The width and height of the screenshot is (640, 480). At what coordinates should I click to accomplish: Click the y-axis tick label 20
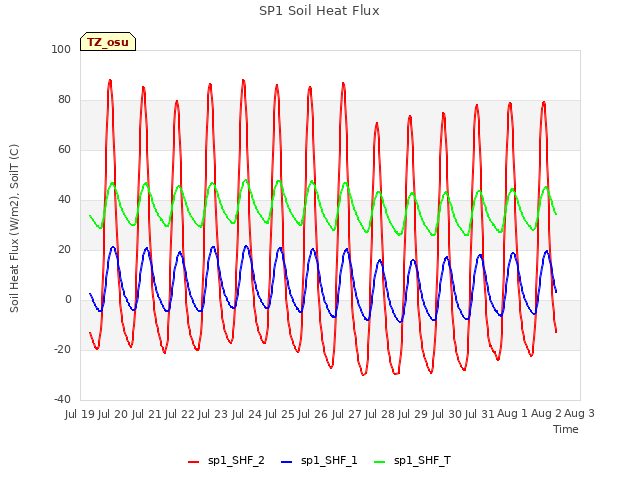pos(64,249)
